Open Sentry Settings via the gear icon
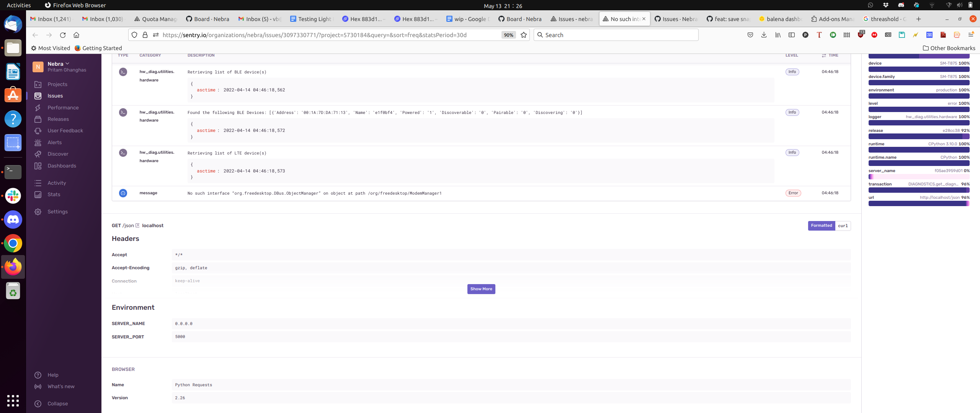This screenshot has width=980, height=413. [57, 211]
